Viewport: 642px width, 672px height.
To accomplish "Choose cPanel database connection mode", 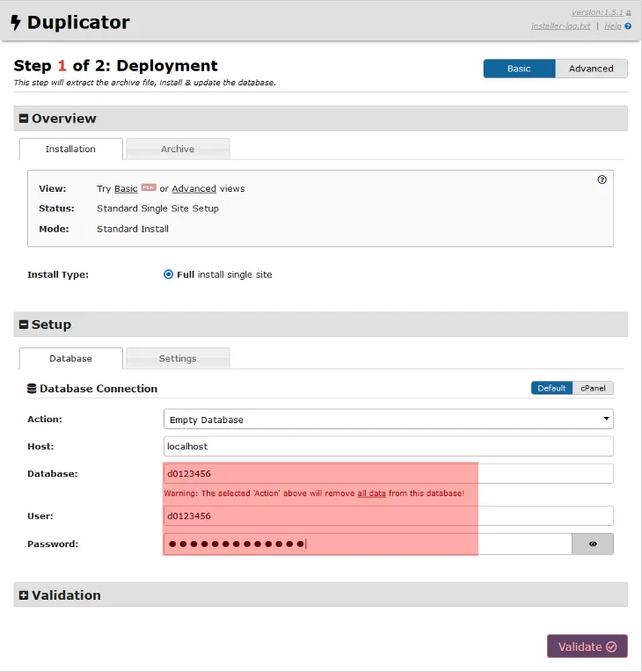I will tap(593, 388).
